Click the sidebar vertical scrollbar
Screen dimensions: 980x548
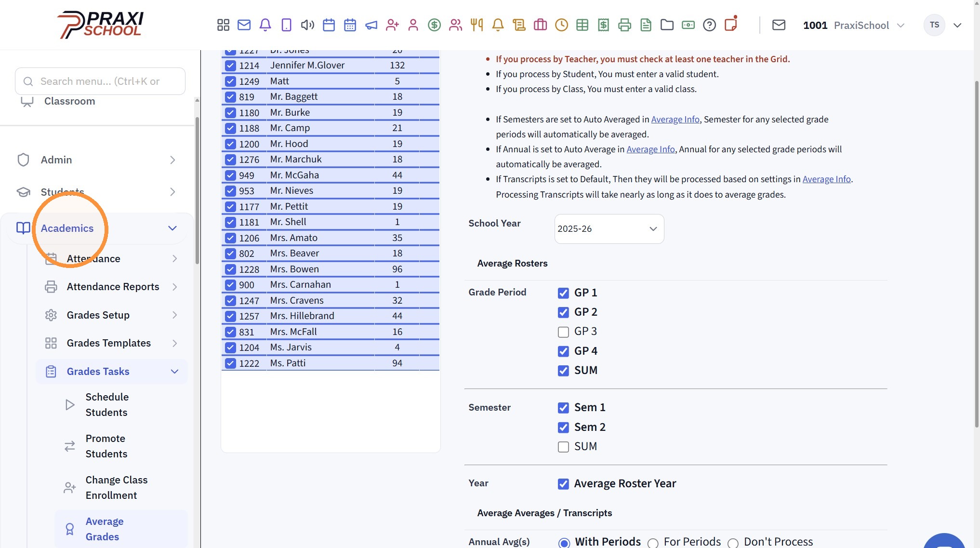197,191
